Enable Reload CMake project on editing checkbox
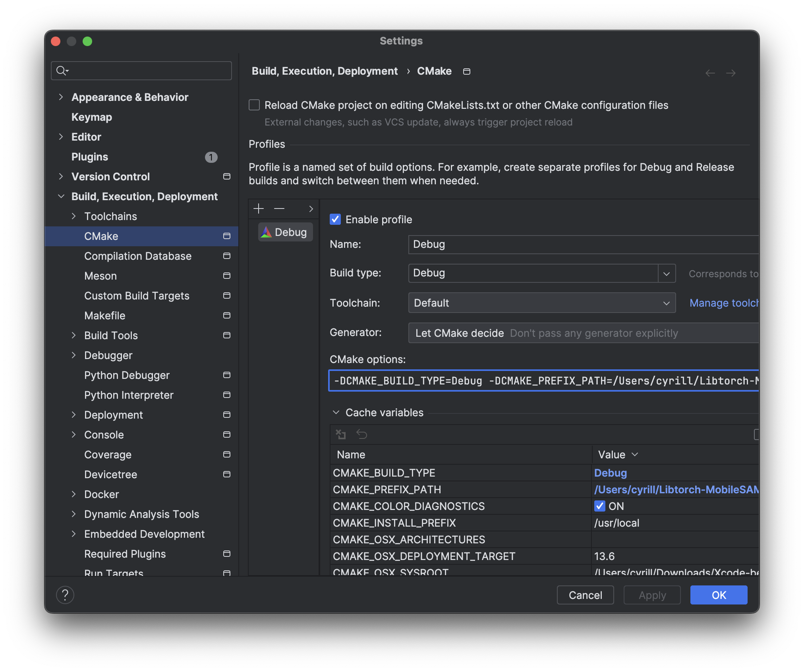 pyautogui.click(x=254, y=105)
